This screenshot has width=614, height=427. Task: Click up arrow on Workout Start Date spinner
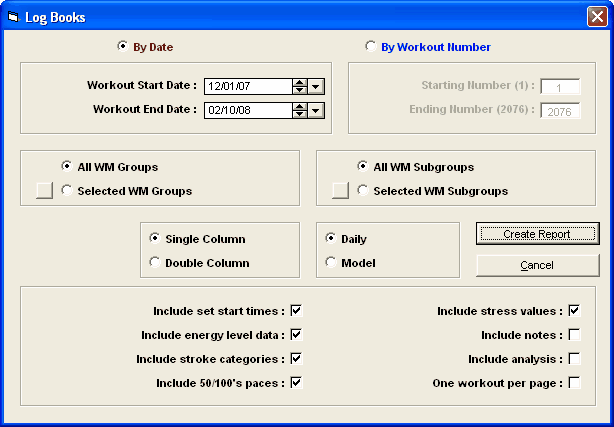[299, 82]
